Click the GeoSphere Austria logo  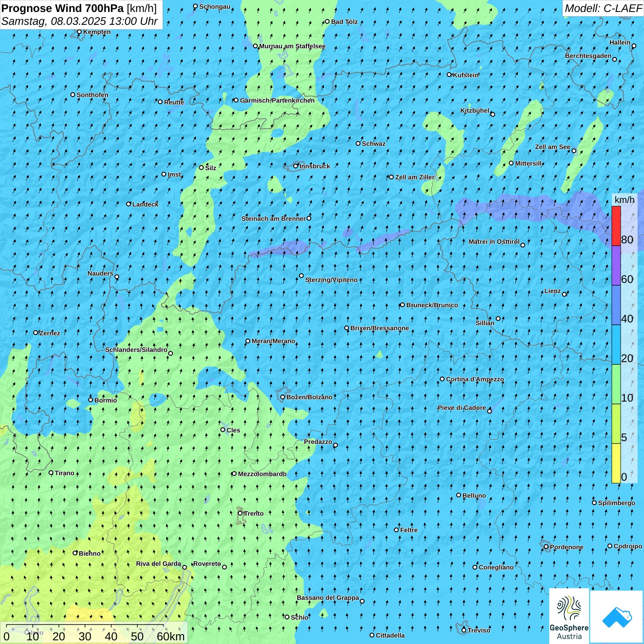pyautogui.click(x=569, y=616)
